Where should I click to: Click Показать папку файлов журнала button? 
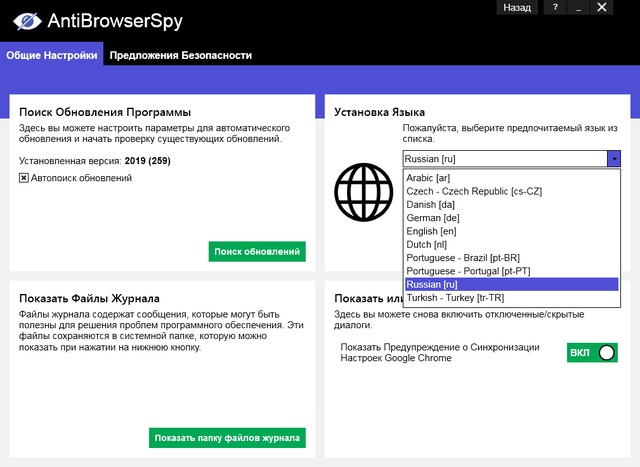[227, 438]
